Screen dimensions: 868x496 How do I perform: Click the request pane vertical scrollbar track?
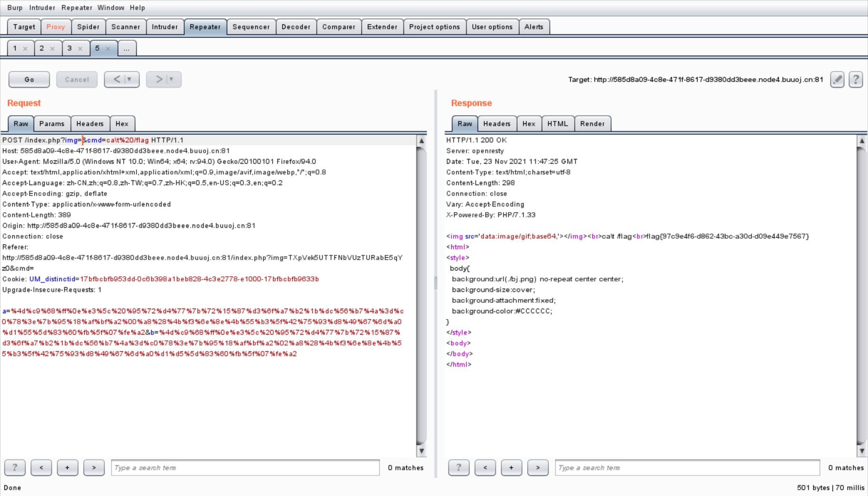tap(421, 296)
